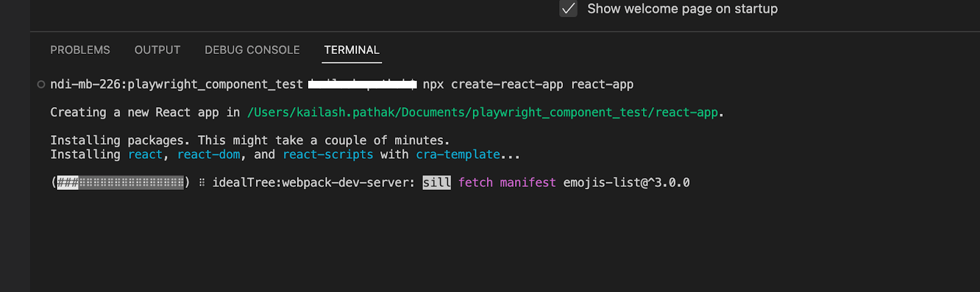The height and width of the screenshot is (292, 980).
Task: Select the 'cra-template' package name
Action: (458, 155)
